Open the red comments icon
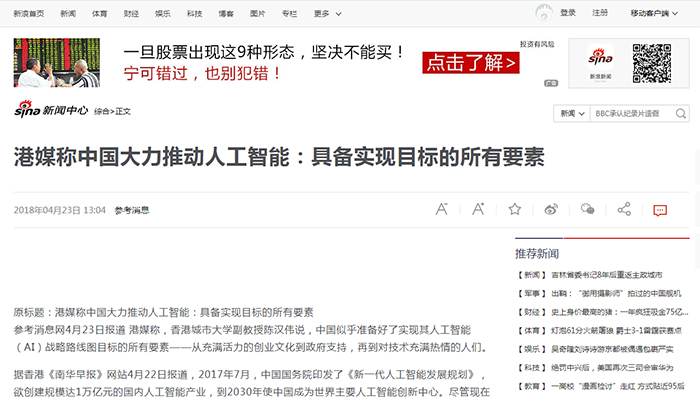This screenshot has width=700, height=400. click(x=660, y=210)
